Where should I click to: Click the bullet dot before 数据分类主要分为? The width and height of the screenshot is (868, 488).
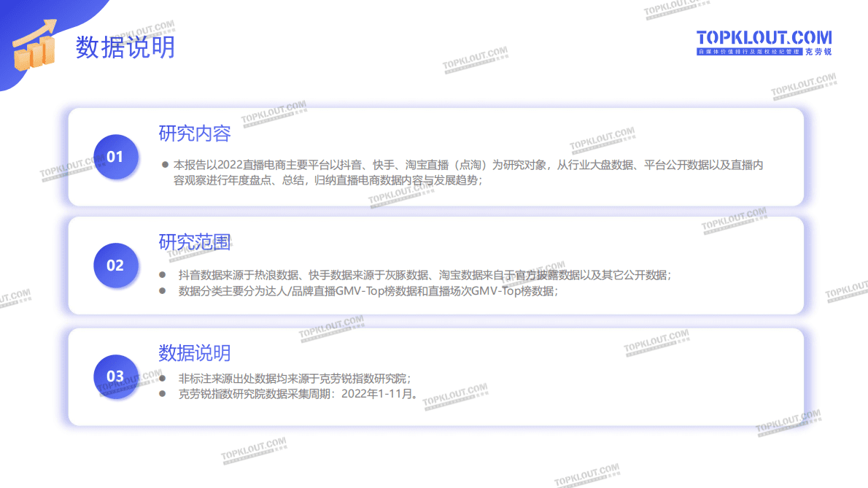click(163, 290)
